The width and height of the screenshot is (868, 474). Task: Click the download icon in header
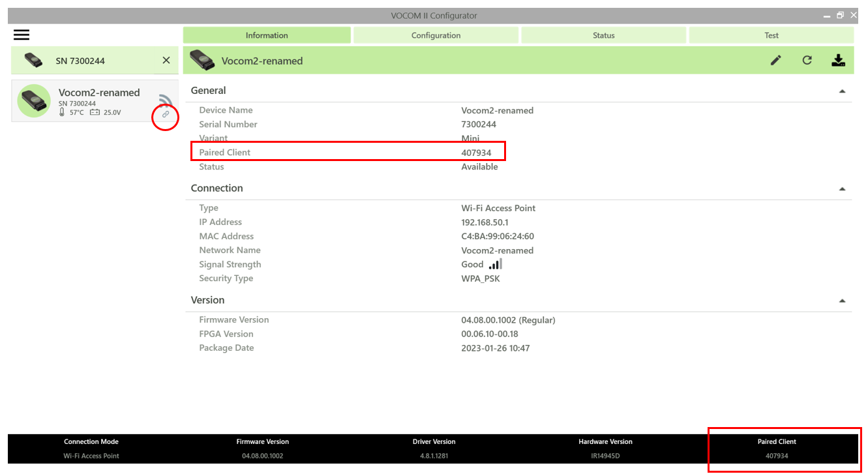(x=838, y=61)
